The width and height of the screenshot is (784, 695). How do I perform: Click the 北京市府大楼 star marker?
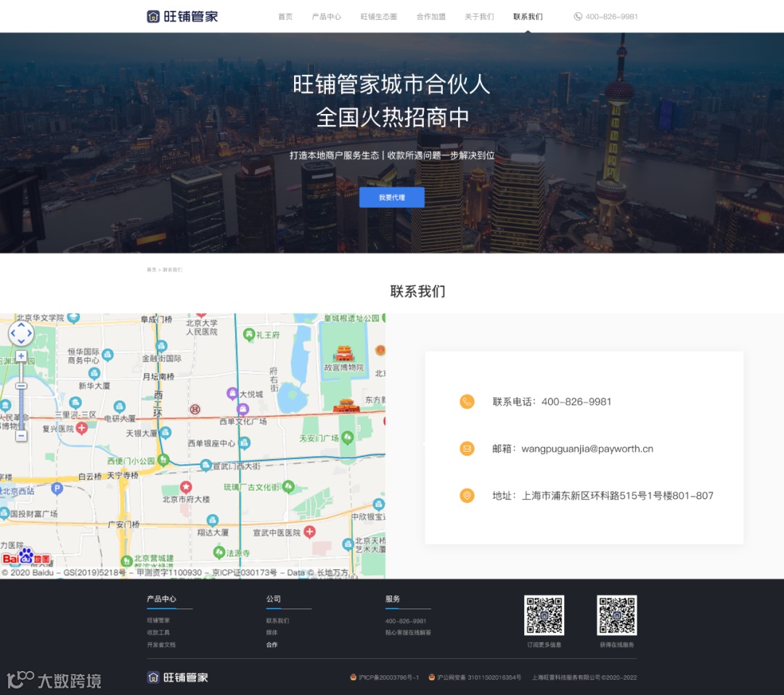coord(186,487)
